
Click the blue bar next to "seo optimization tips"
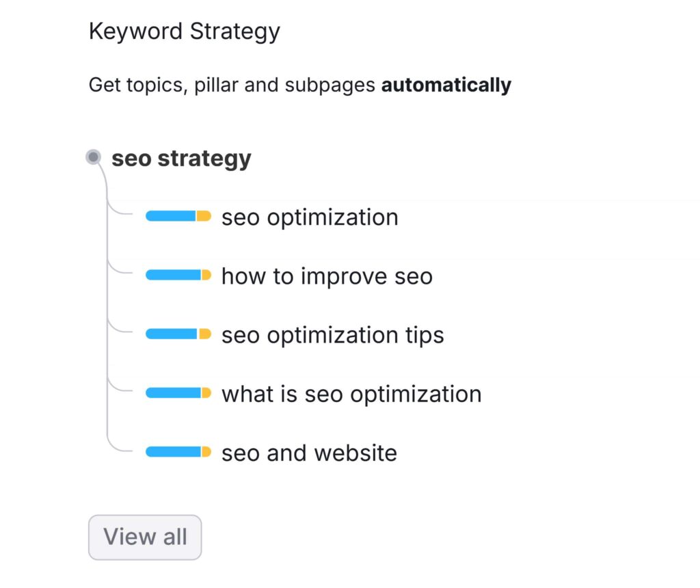click(172, 334)
